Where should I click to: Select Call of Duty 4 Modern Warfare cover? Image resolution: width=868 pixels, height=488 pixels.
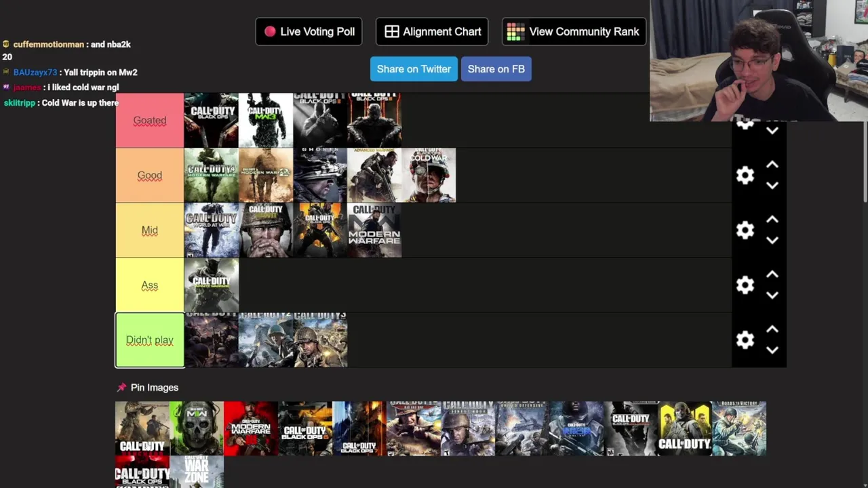[x=212, y=176]
